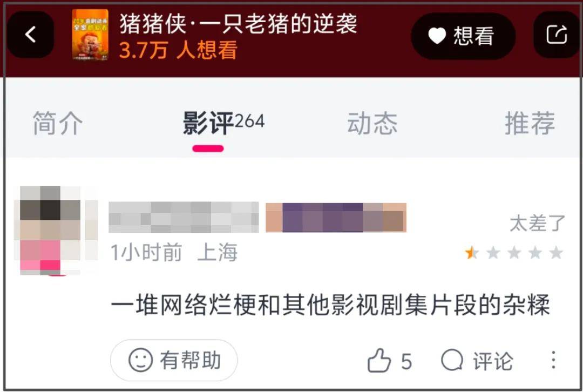Select the 影评 264 tab
The image size is (583, 392).
223,123
